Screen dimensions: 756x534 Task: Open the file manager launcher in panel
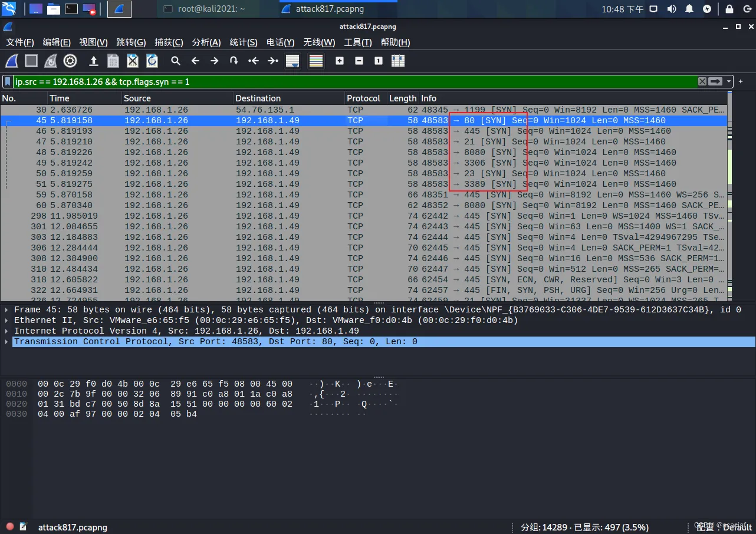(x=54, y=9)
